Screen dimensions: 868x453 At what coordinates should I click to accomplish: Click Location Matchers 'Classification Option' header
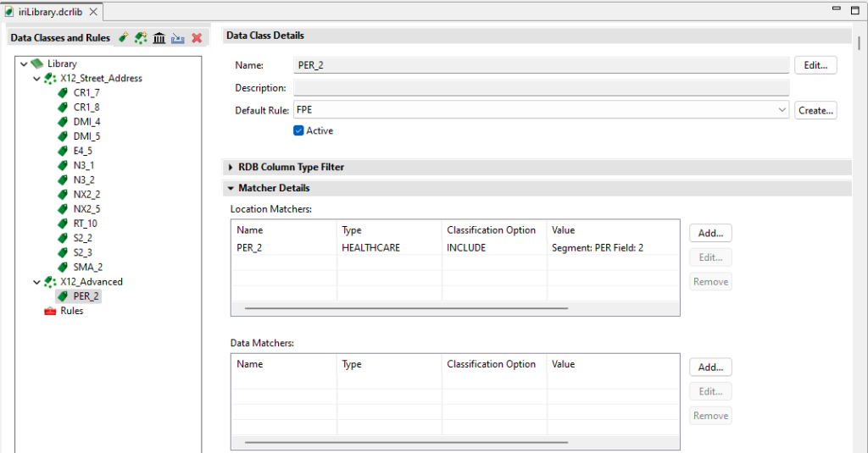(491, 230)
